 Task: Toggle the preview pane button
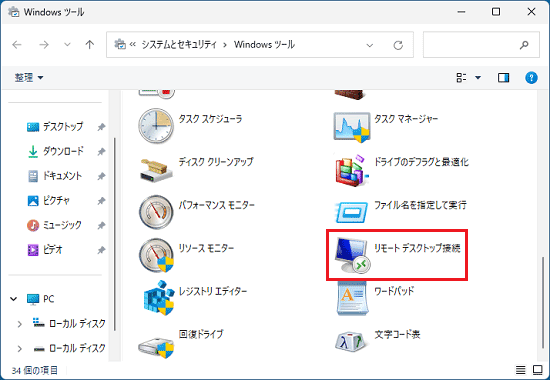pos(504,78)
